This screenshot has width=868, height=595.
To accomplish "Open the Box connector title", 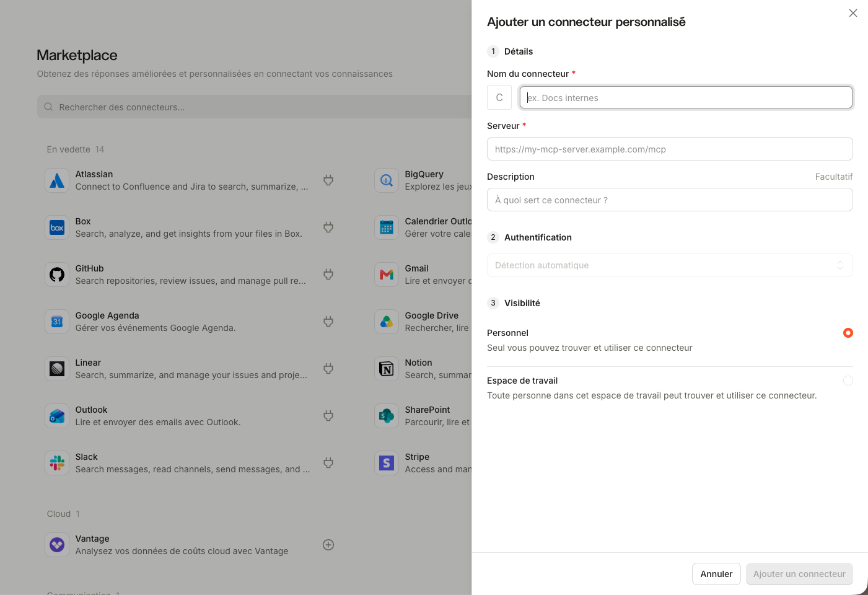I will [x=83, y=221].
